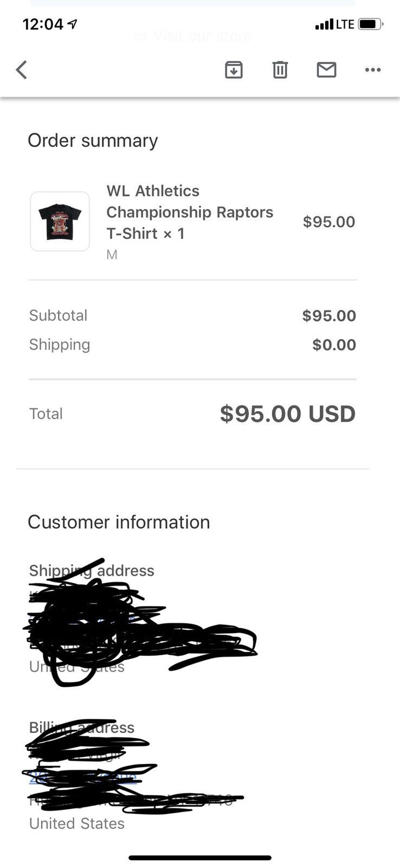Tap the WL Athletics Championship Raptors T-Shirt title
This screenshot has width=400, height=868.
[190, 212]
